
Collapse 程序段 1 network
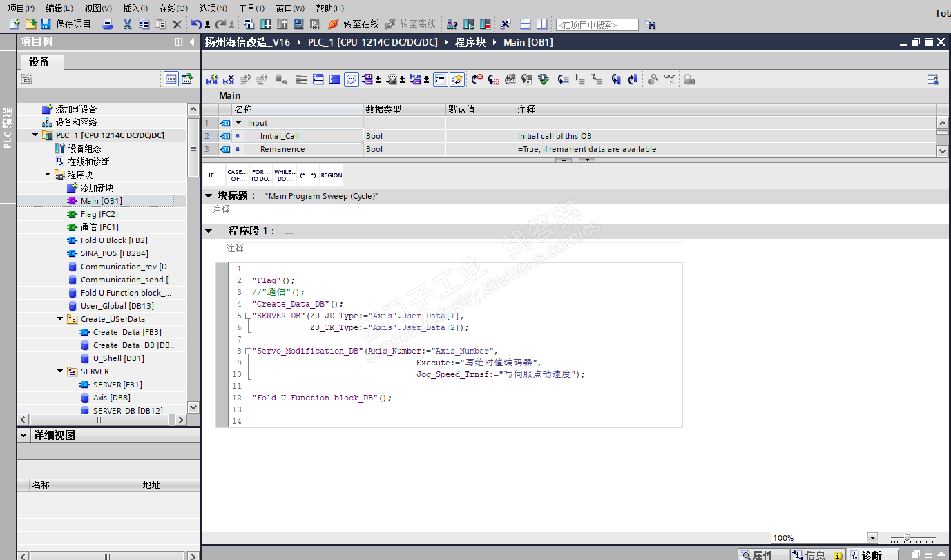pos(209,231)
